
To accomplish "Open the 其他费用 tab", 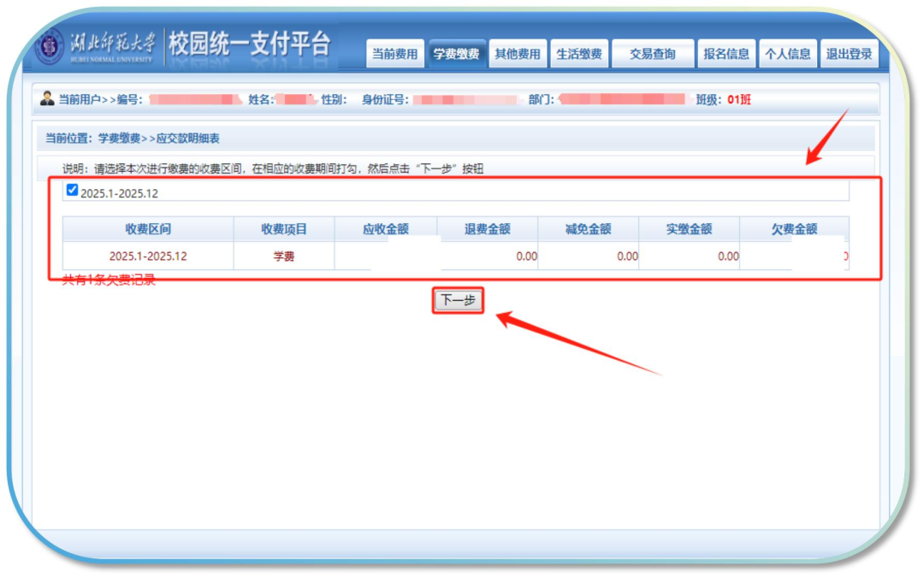I will (x=518, y=54).
